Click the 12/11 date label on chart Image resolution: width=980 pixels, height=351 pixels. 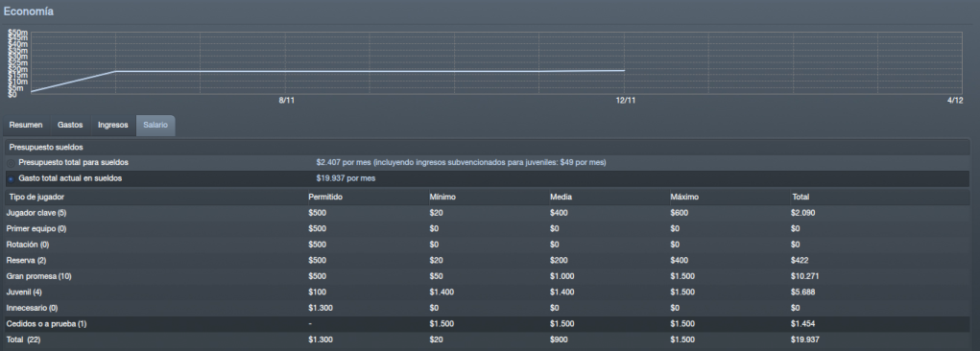[626, 100]
